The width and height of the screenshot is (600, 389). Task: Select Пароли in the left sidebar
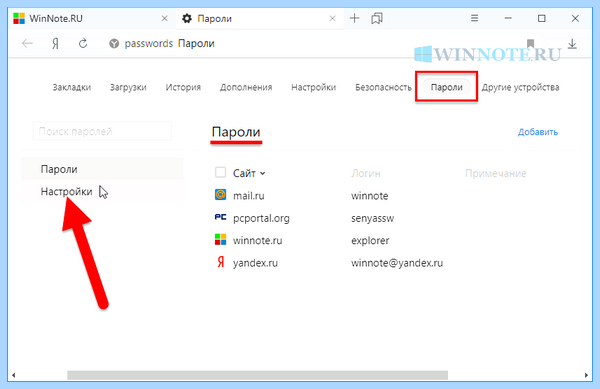[102, 169]
